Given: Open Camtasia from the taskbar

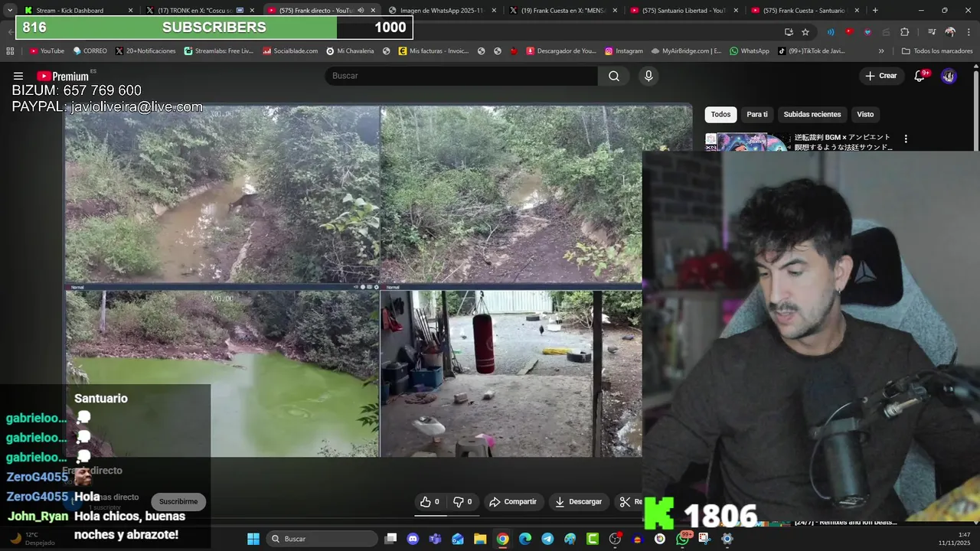Looking at the screenshot, I should click(x=593, y=539).
